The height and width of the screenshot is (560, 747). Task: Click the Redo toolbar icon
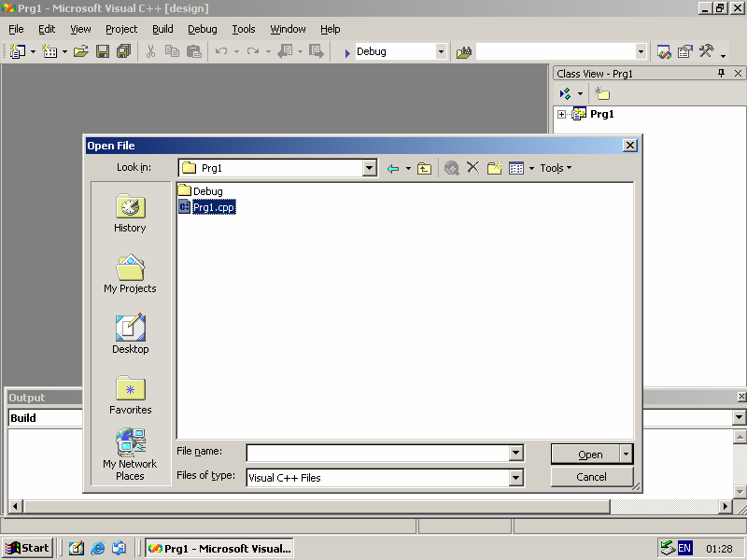[253, 51]
